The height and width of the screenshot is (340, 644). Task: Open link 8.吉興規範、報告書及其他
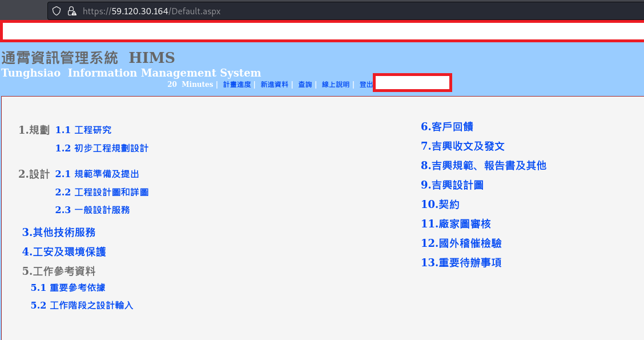tap(484, 165)
